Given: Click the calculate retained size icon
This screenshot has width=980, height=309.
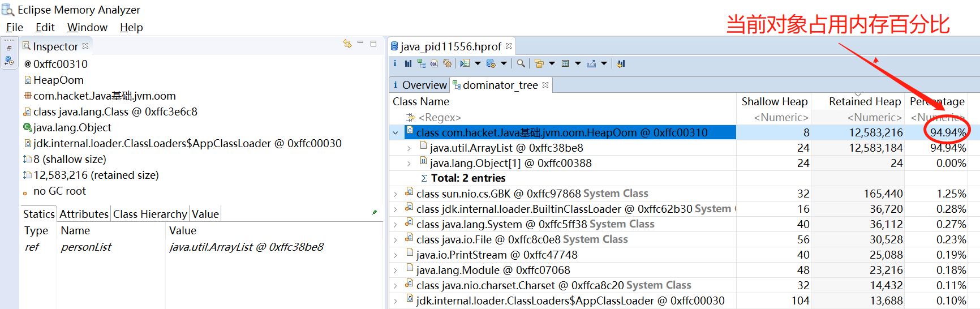Looking at the screenshot, I should [565, 63].
